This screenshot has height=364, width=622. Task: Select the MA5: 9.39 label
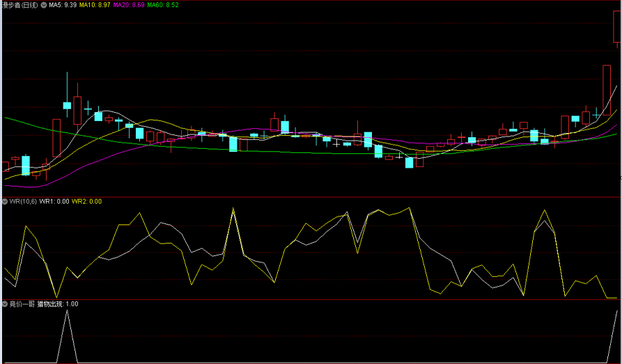(63, 5)
